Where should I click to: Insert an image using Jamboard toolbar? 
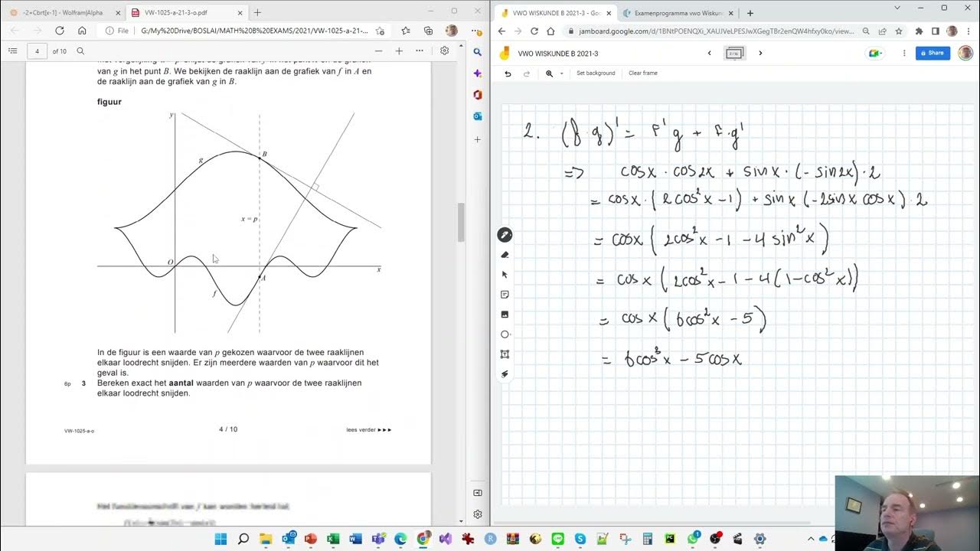pyautogui.click(x=505, y=315)
